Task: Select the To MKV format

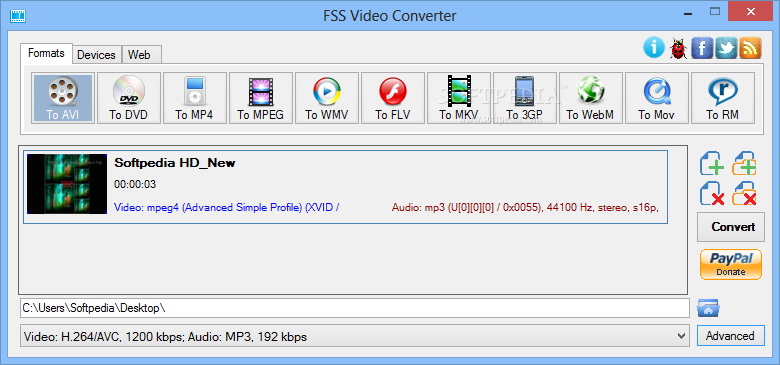Action: pos(459,98)
